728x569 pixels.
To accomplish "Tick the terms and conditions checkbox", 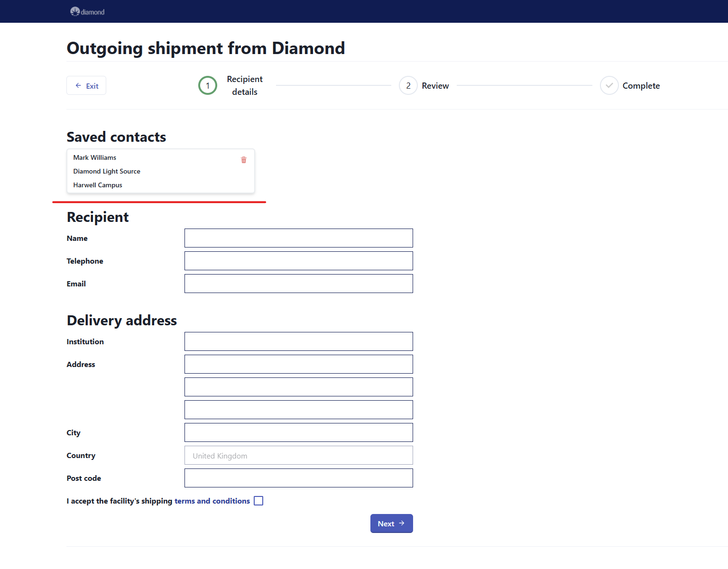I will (258, 501).
